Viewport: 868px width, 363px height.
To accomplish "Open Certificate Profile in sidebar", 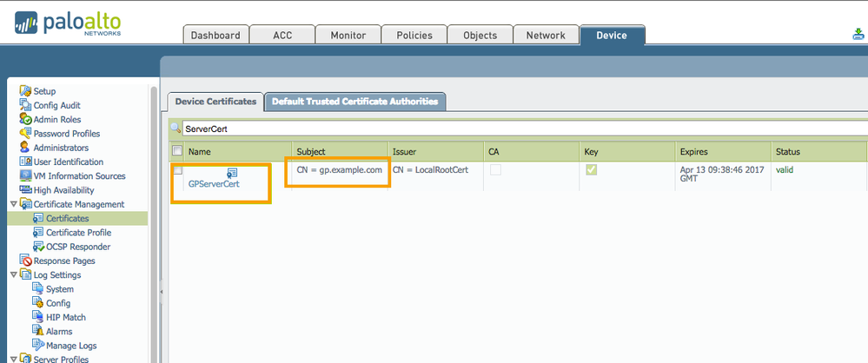I will coord(78,233).
